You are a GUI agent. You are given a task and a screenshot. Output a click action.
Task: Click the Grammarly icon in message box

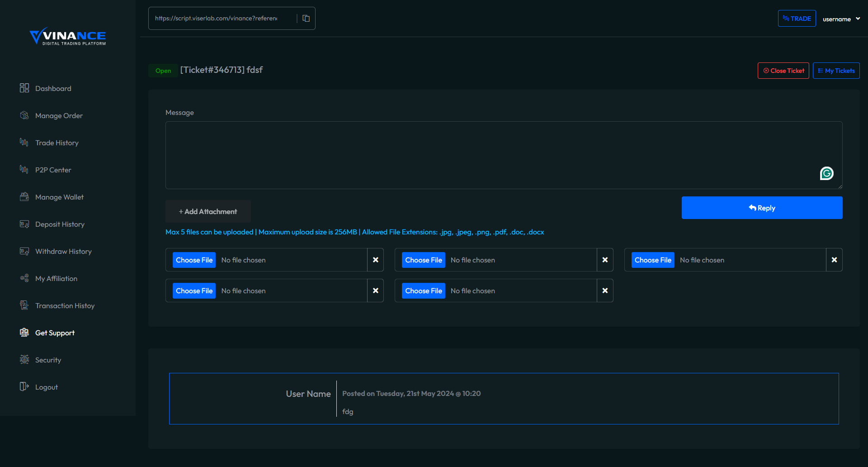click(x=826, y=173)
